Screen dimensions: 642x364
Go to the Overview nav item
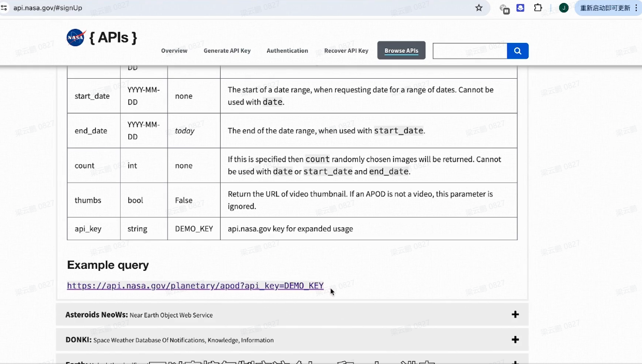[174, 51]
